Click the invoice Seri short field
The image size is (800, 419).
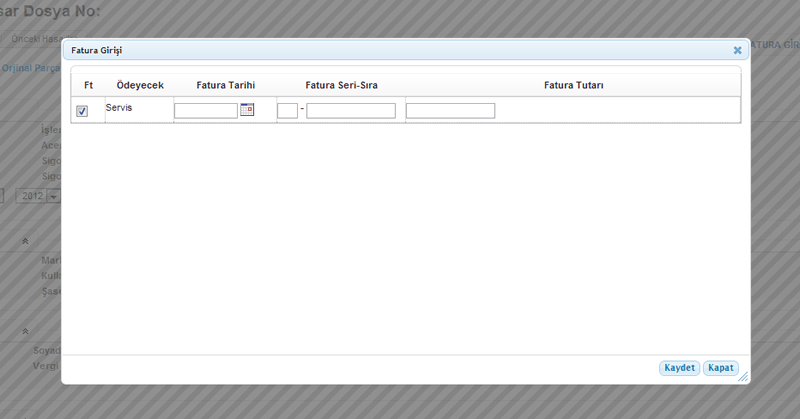(287, 111)
